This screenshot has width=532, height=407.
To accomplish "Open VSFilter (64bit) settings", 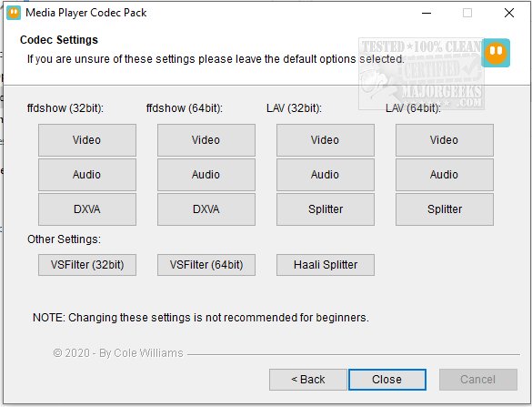I will (206, 265).
